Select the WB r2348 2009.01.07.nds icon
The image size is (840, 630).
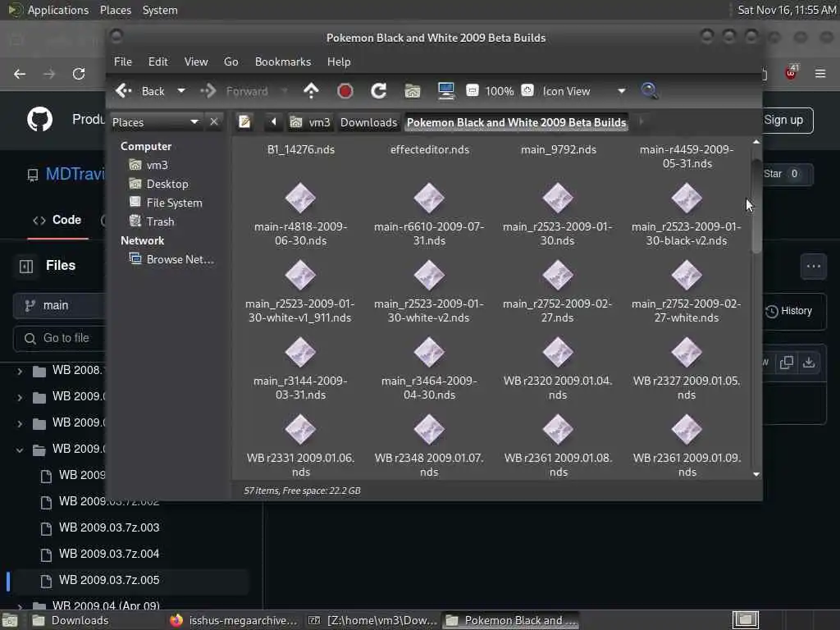[x=429, y=429]
